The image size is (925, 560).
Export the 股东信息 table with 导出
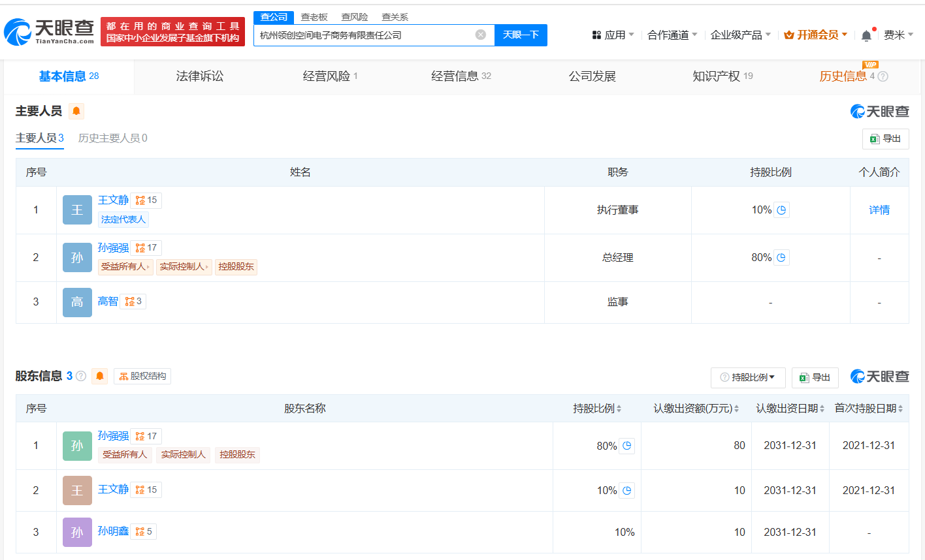(815, 377)
